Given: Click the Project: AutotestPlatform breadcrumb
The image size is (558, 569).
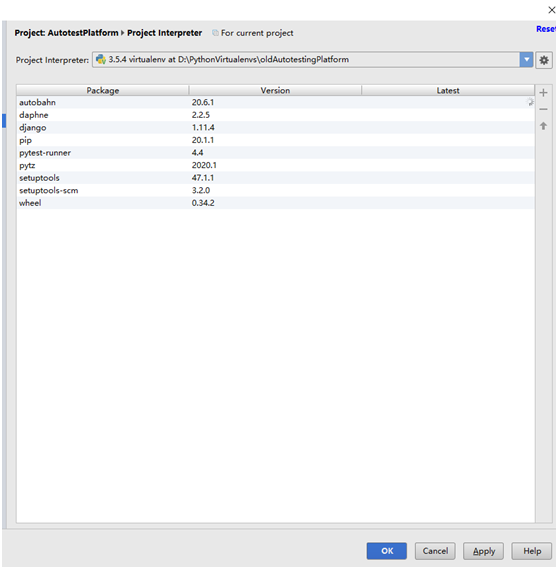Looking at the screenshot, I should (66, 33).
